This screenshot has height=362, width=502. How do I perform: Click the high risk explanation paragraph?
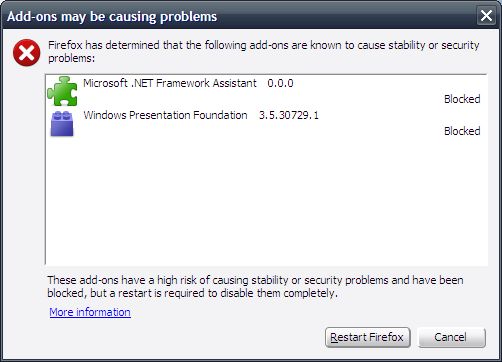click(255, 287)
